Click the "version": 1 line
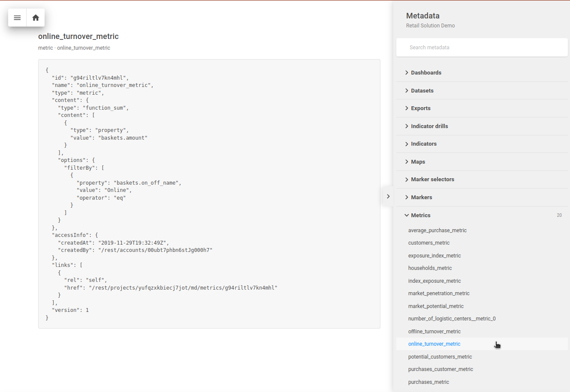 tap(70, 310)
